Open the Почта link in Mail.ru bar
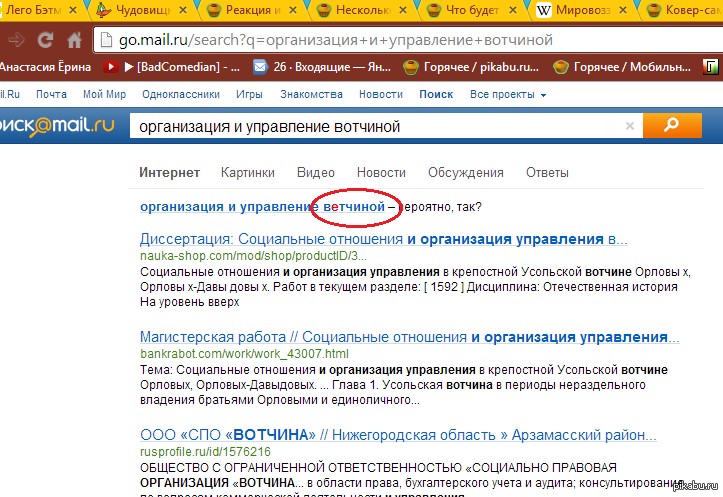 pyautogui.click(x=51, y=95)
